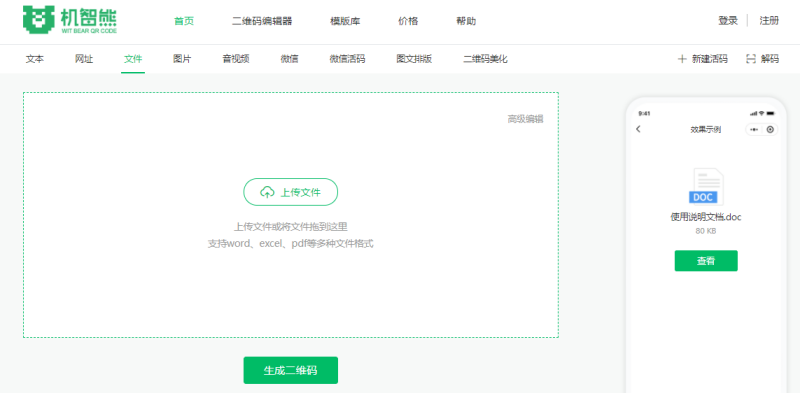The height and width of the screenshot is (393, 800).
Task: Open the 二维码美化 tab
Action: [x=485, y=59]
